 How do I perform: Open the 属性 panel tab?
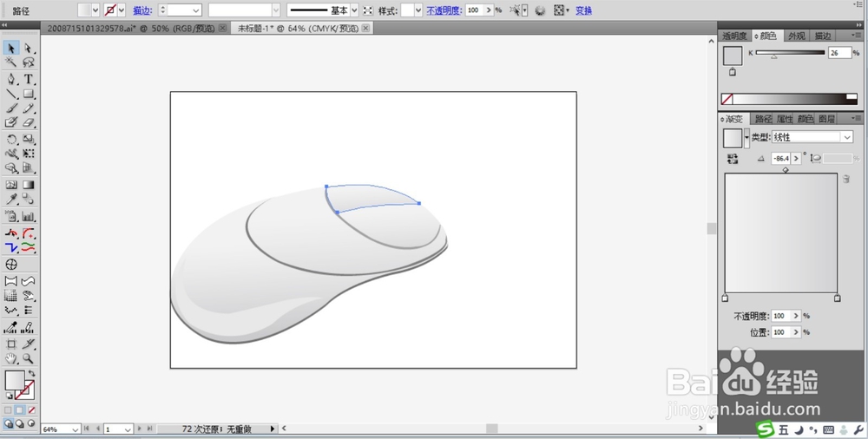click(785, 119)
